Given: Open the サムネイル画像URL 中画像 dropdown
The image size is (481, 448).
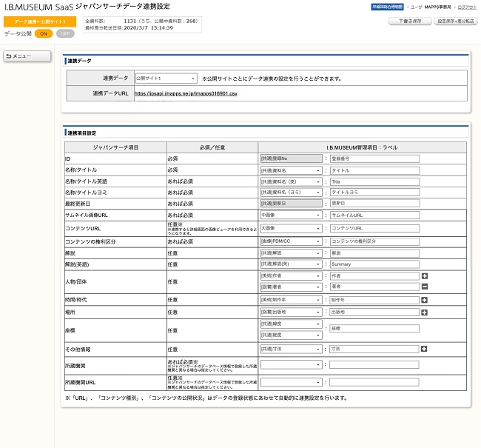Looking at the screenshot, I should [291, 215].
